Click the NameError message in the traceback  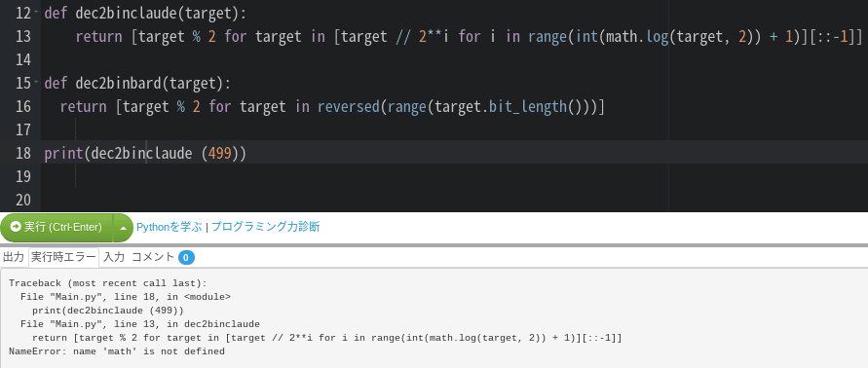coord(117,351)
